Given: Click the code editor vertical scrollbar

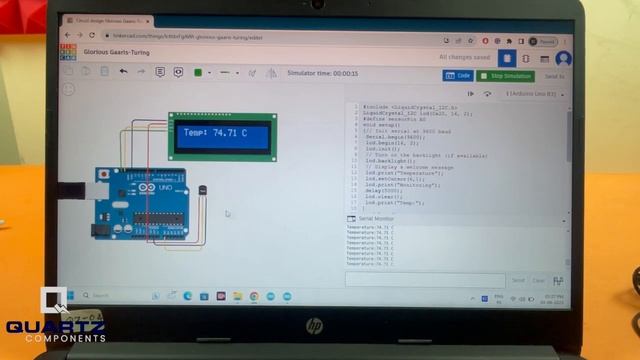Looking at the screenshot, I should coord(569,136).
